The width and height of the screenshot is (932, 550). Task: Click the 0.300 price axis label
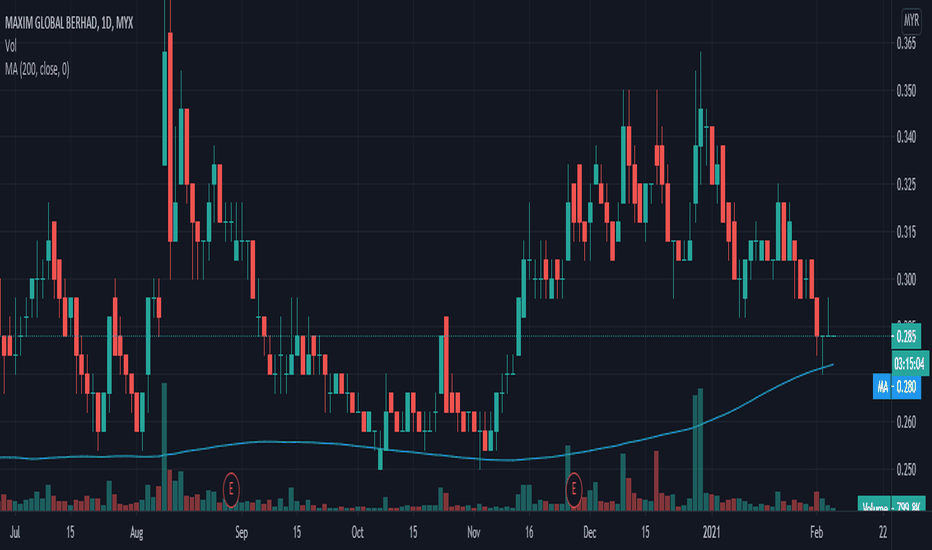click(x=906, y=279)
